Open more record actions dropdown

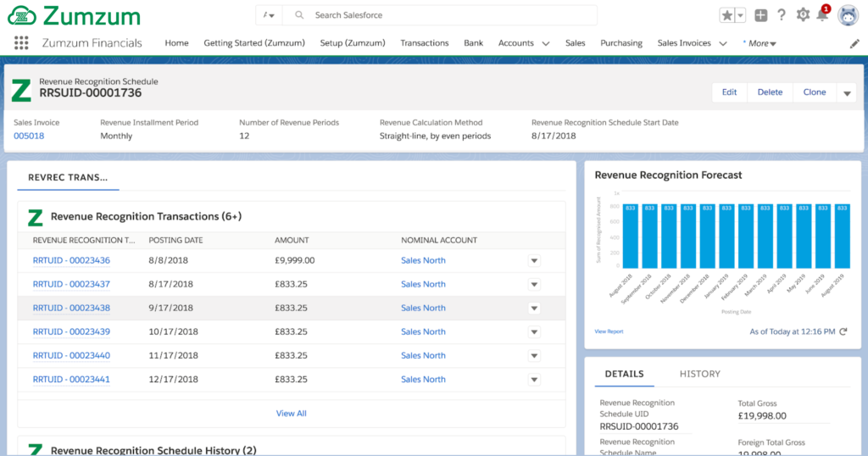tap(847, 93)
